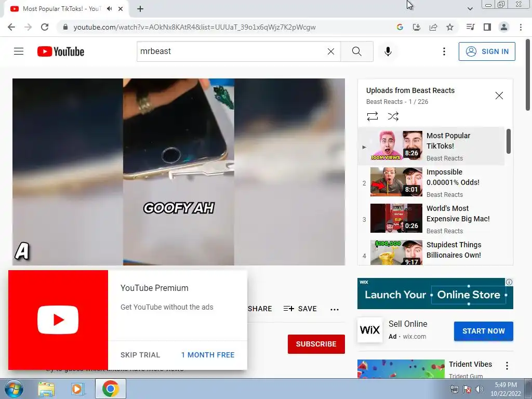Run search with the magnifier button
Viewport: 532px width, 399px height.
point(357,51)
